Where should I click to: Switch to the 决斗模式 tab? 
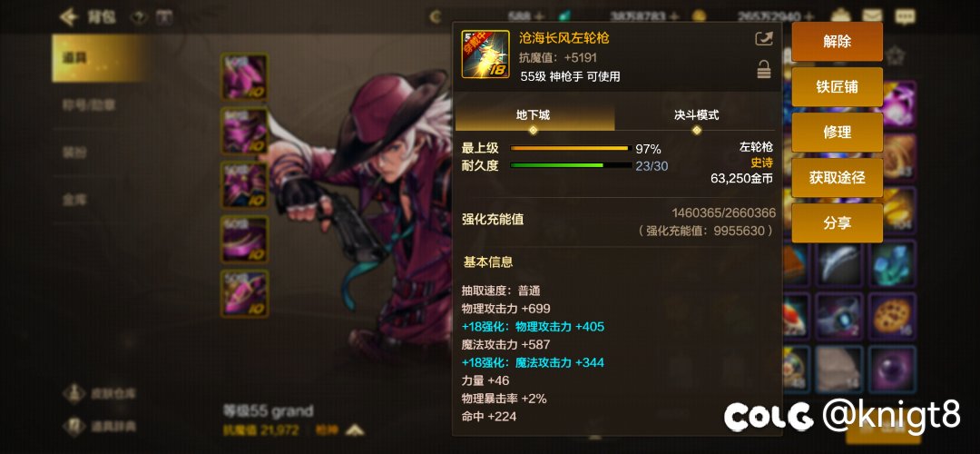[696, 116]
